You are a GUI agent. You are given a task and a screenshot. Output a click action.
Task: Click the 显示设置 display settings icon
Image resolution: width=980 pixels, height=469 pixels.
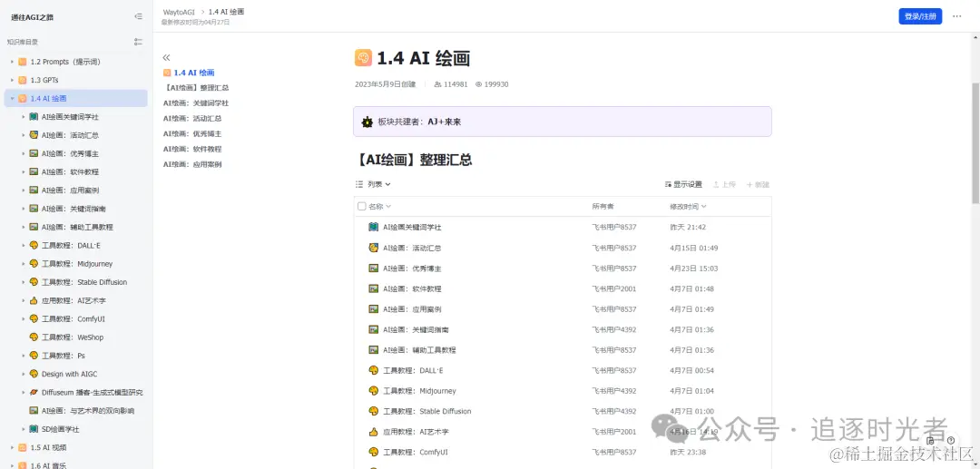coord(668,185)
